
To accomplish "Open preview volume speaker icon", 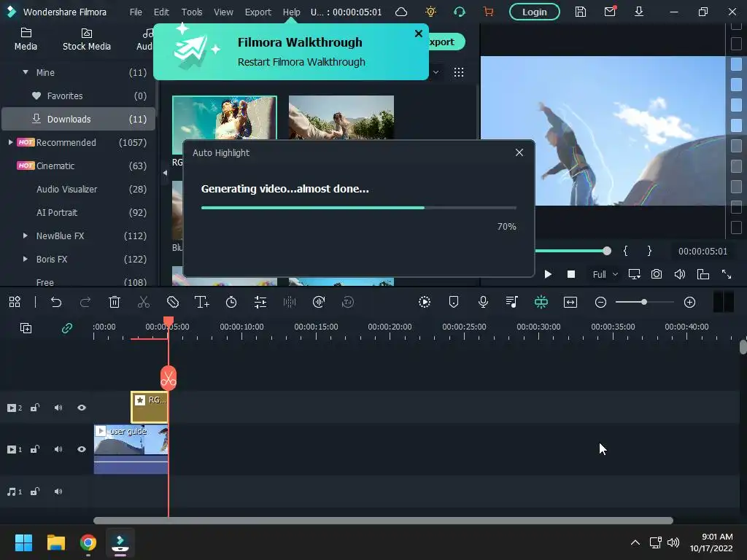I will coord(680,274).
